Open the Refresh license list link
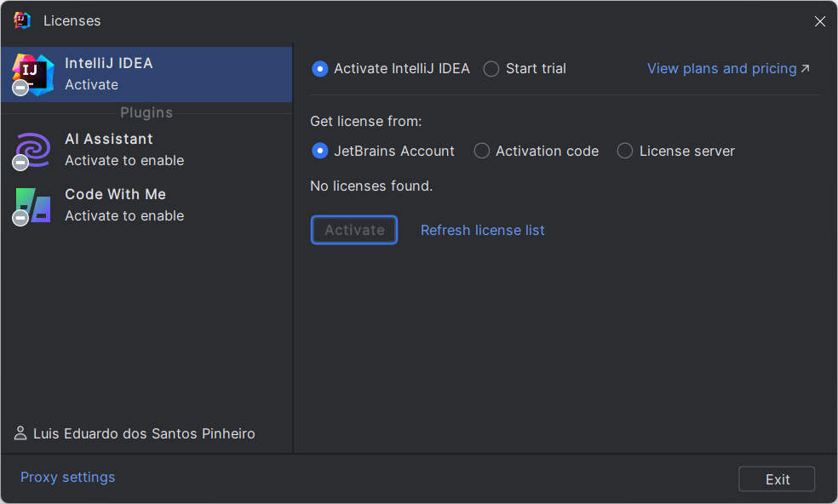The width and height of the screenshot is (838, 504). [x=483, y=230]
